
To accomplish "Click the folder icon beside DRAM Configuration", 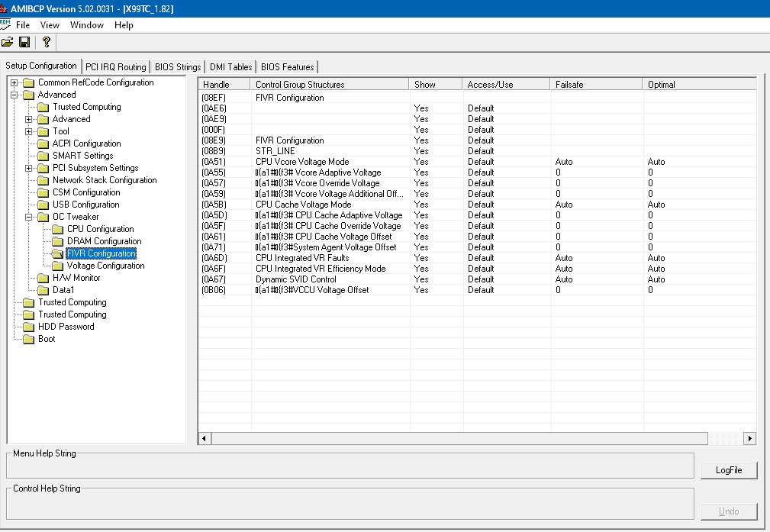I will coord(58,241).
